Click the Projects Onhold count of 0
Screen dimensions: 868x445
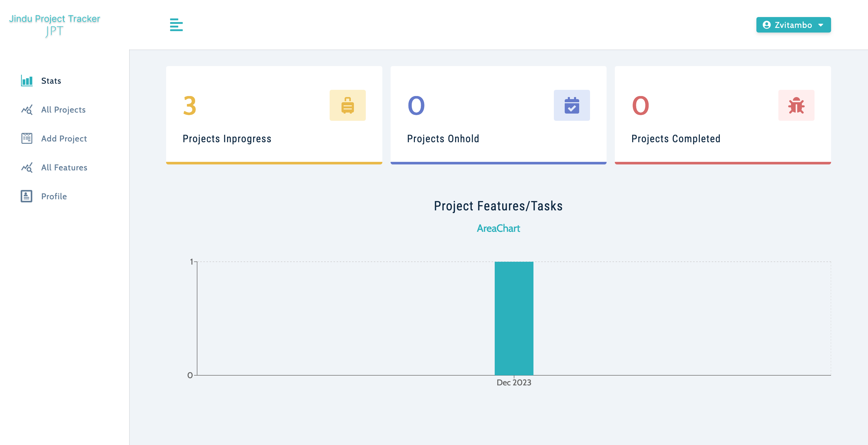point(416,105)
